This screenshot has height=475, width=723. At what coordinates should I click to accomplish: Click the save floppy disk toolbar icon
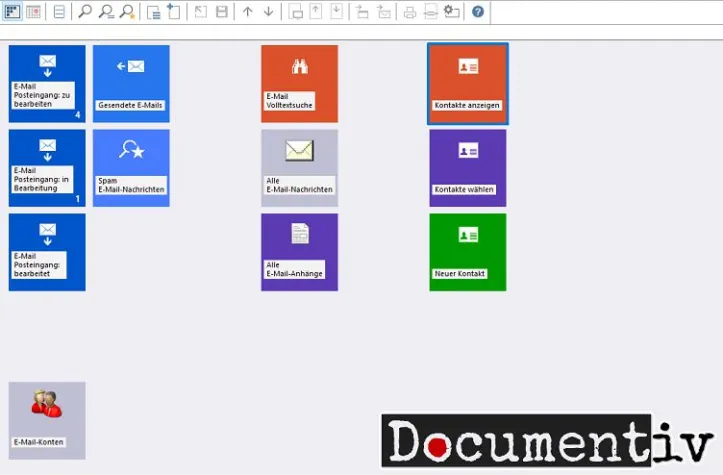point(222,12)
